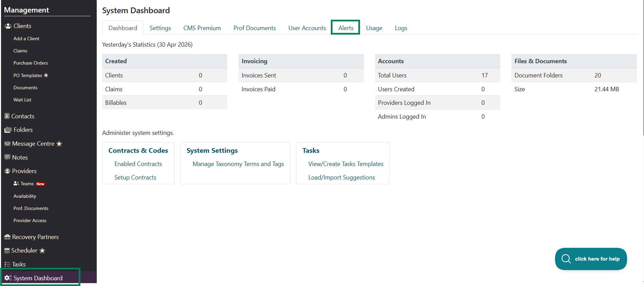Viewport: 644px width, 286px height.
Task: Select the User Accounts tab
Action: point(307,28)
